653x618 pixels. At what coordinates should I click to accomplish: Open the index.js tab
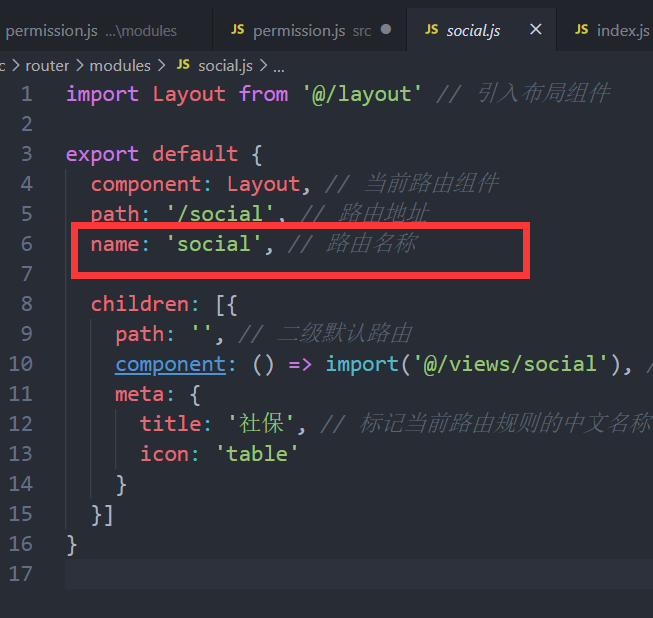pyautogui.click(x=622, y=30)
